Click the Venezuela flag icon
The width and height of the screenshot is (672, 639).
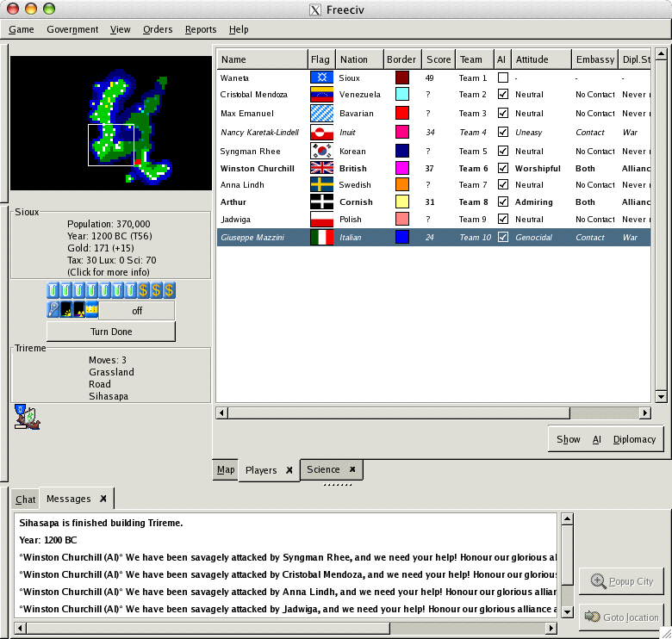coord(322,94)
